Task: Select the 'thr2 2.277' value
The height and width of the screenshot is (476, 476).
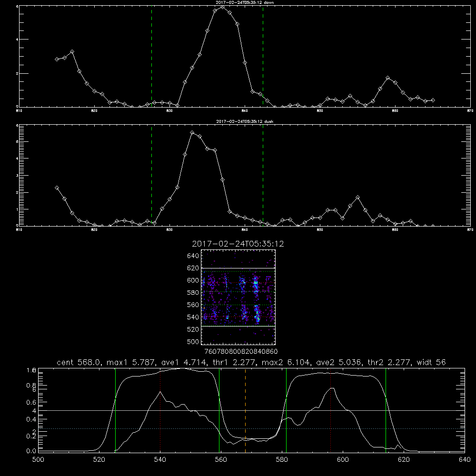Action: tap(389, 362)
